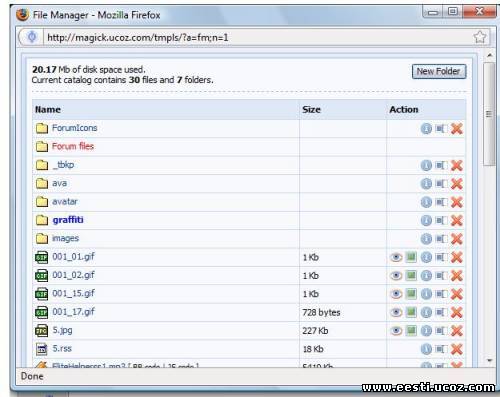Viewport: 500px width, 397px height.
Task: Open the ForumIcons folder
Action: (x=74, y=128)
